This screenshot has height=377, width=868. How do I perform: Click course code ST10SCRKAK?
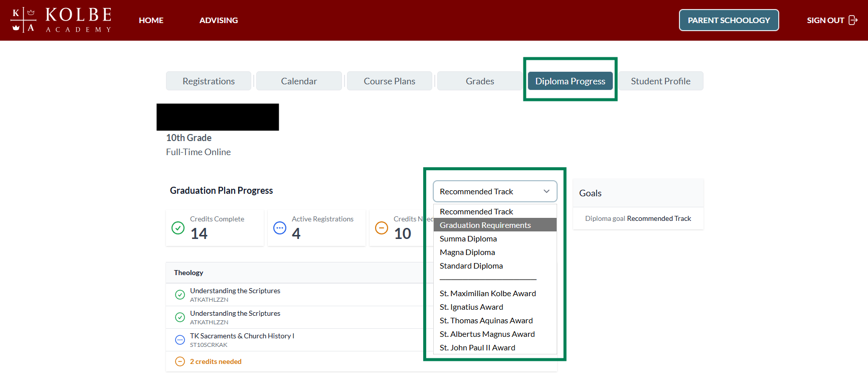[209, 345]
